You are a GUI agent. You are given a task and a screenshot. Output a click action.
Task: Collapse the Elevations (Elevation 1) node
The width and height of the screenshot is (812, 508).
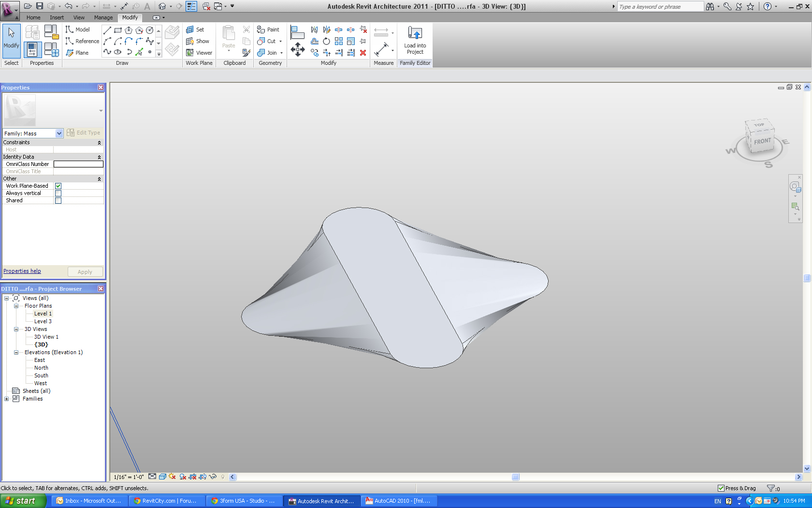(16, 353)
